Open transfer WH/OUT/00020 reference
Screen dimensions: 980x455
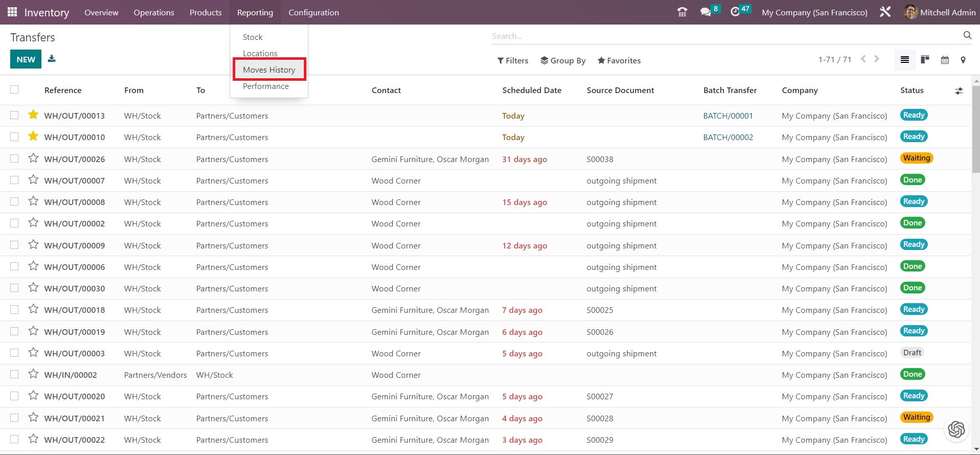click(x=75, y=396)
